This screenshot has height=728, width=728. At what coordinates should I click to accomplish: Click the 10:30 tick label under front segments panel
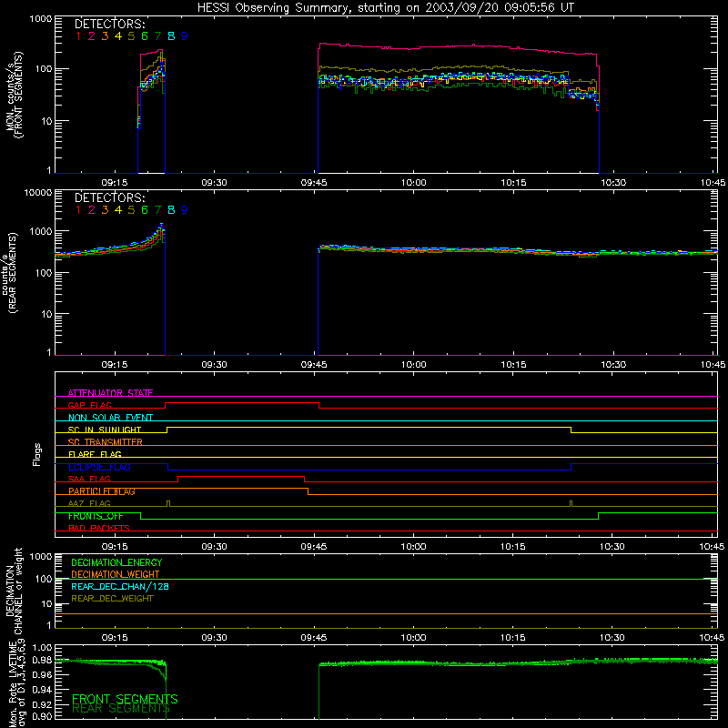tap(613, 183)
